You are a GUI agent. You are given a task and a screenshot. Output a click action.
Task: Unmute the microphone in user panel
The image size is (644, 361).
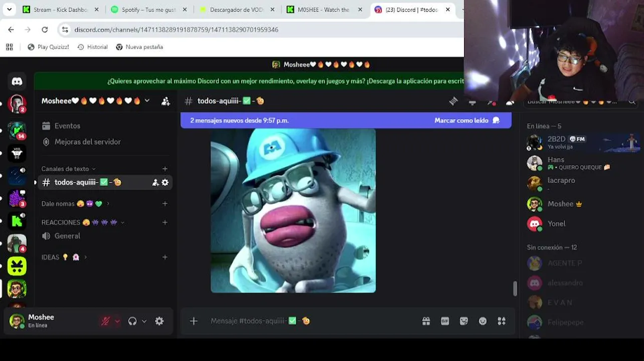[105, 321]
